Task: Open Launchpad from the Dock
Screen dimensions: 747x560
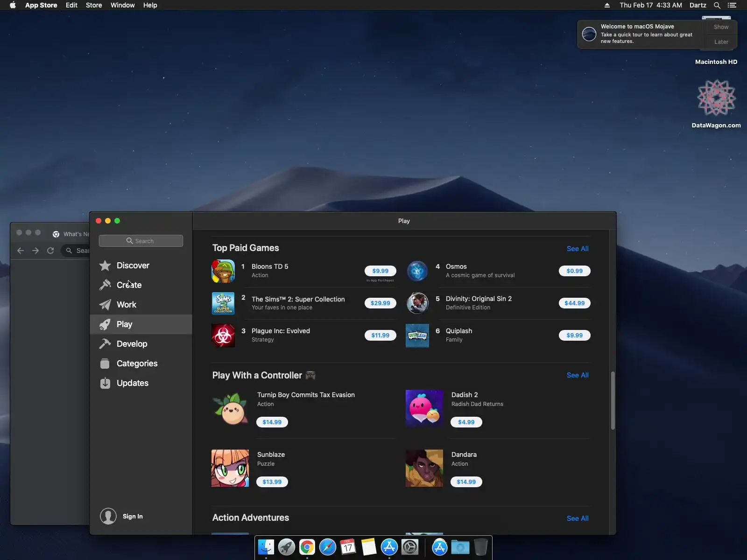Action: tap(287, 547)
